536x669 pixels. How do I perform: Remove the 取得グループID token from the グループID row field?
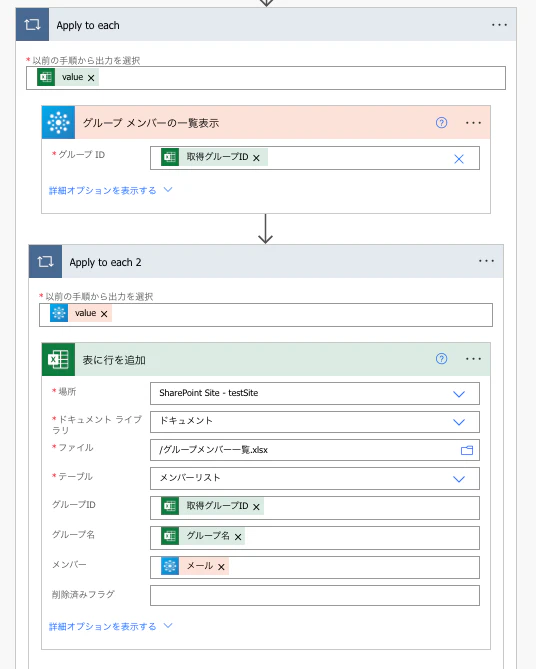[x=256, y=507]
